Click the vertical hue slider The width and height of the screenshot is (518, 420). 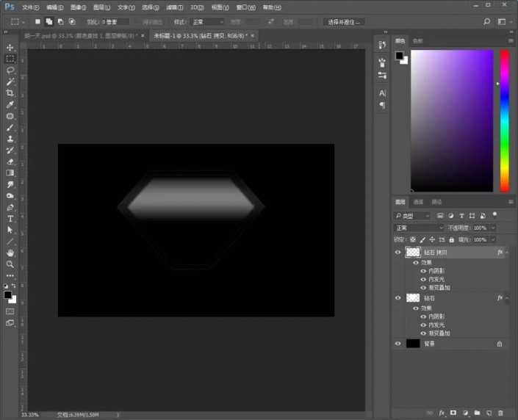tap(505, 120)
